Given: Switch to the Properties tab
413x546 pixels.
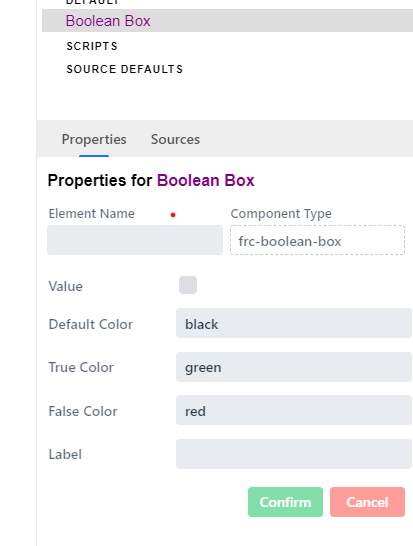Looking at the screenshot, I should click(x=94, y=139).
